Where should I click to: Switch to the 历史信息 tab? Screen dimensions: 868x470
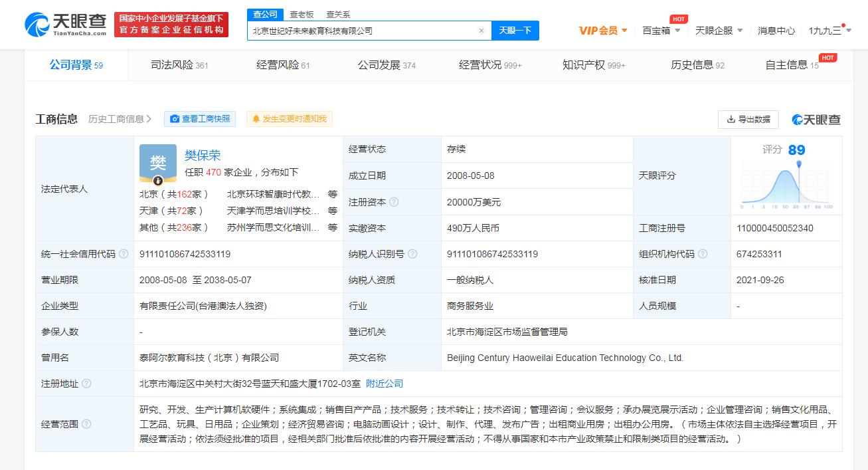[697, 65]
